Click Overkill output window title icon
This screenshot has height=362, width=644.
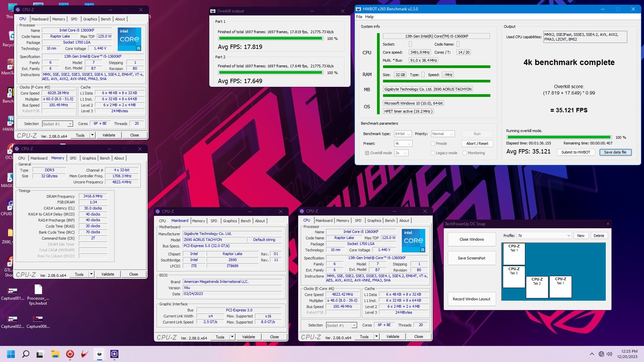coord(213,11)
